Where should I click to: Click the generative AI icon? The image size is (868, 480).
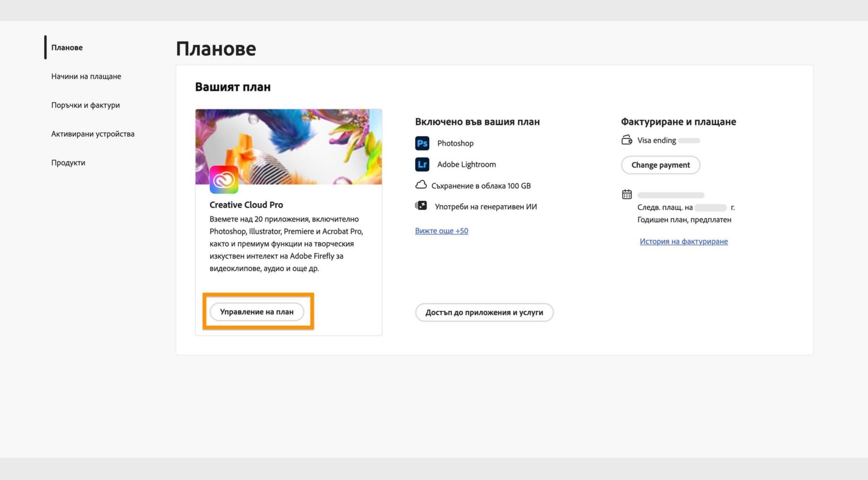coord(421,205)
